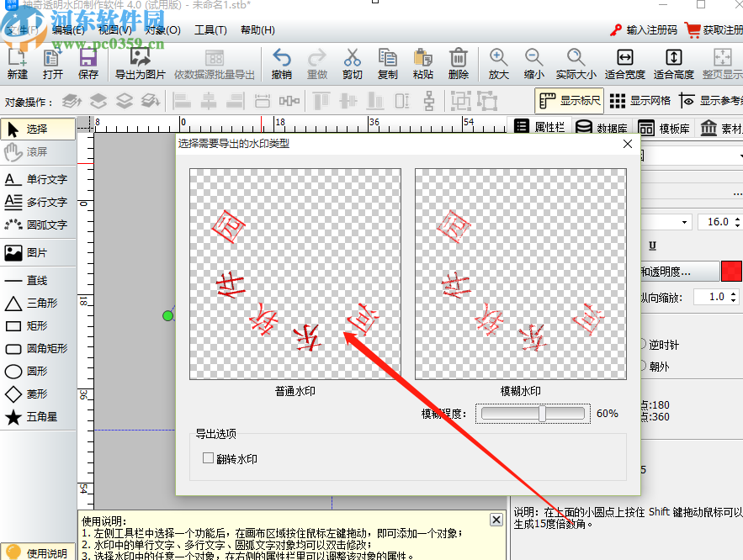Click the 1.0 vertical scale stepper arrows

734,297
